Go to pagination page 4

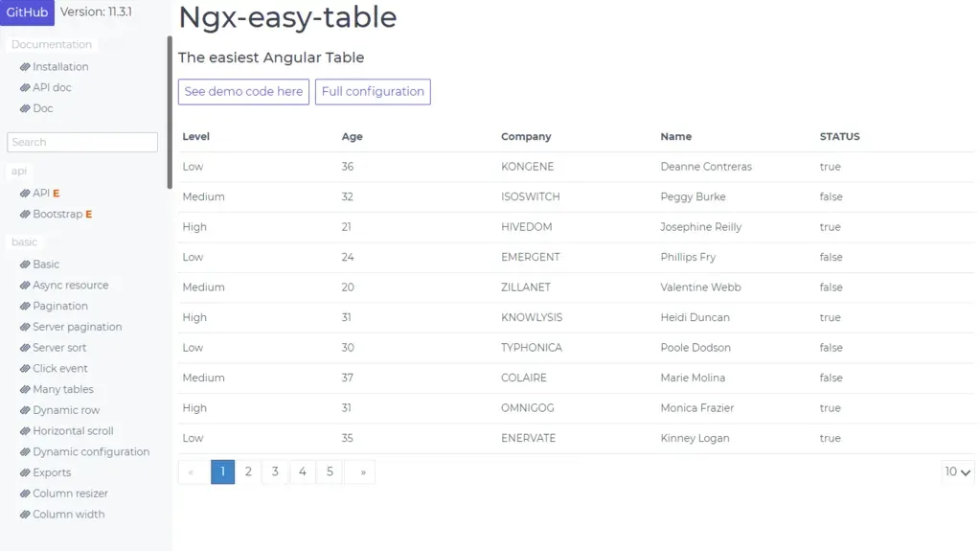(303, 471)
